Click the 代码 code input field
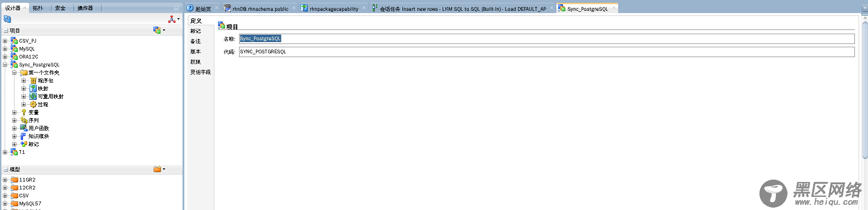Screen dimensions: 868x210 [547, 51]
